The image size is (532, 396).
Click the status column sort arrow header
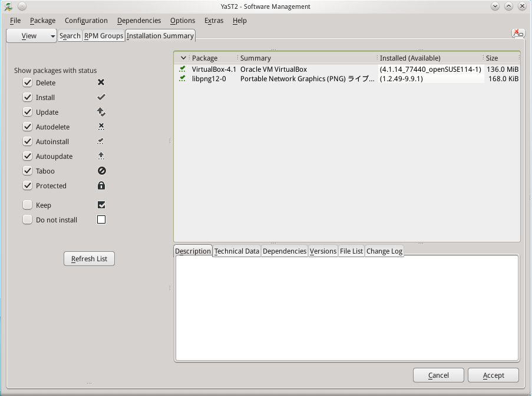point(183,58)
